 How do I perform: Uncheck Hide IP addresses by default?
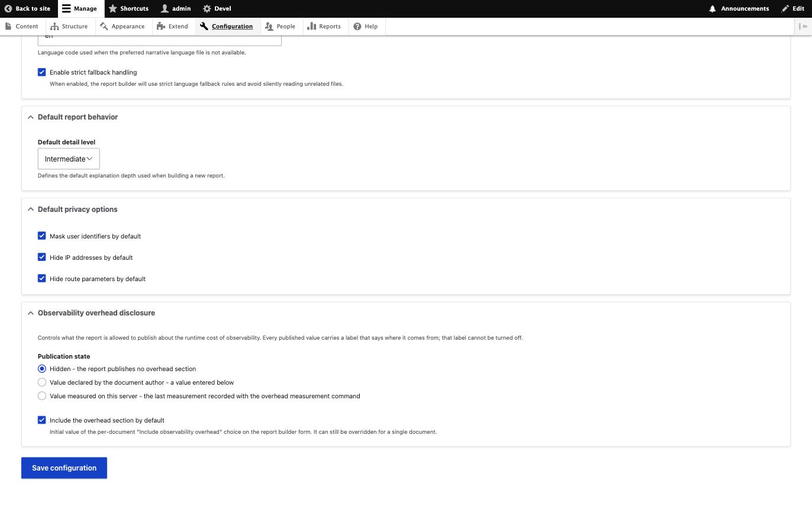(x=42, y=257)
